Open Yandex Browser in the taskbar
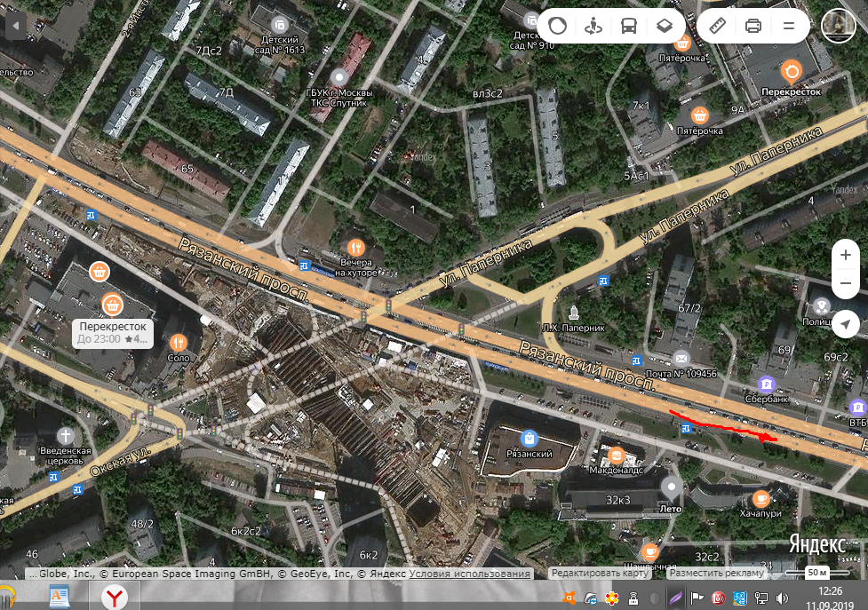The image size is (868, 610). tap(114, 598)
